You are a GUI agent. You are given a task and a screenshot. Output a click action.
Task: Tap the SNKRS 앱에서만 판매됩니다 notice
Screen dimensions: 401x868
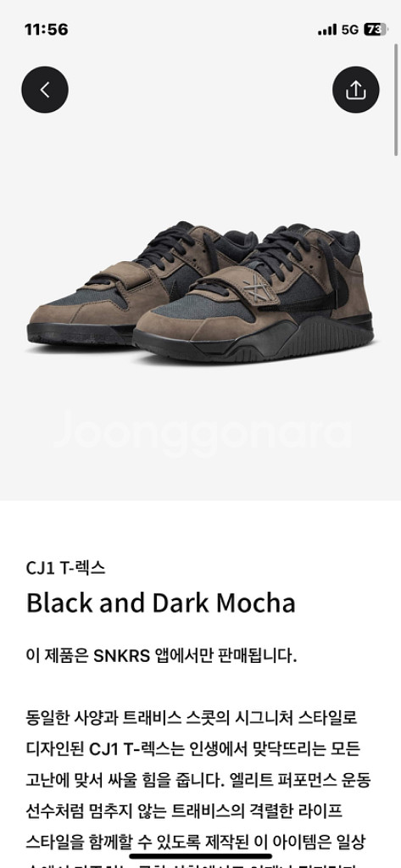(x=161, y=655)
